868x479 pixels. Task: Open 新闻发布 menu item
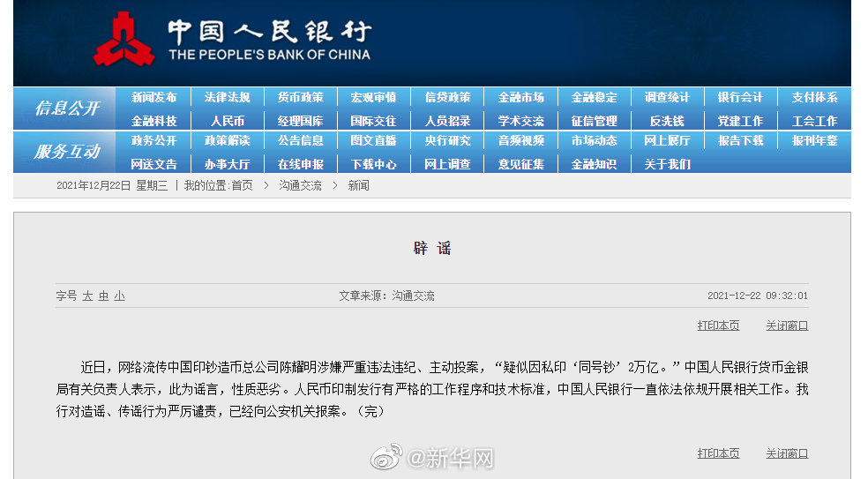click(x=153, y=97)
